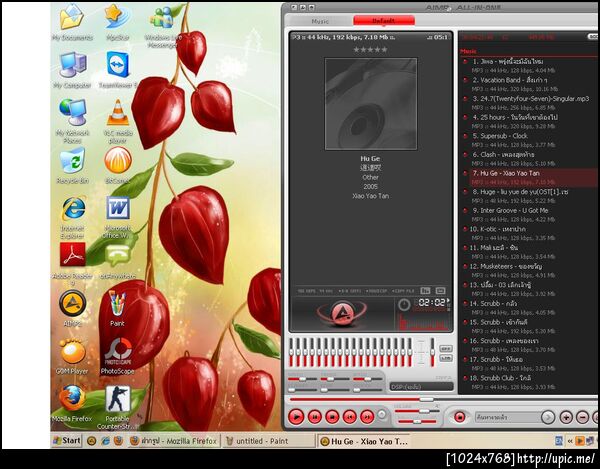Viewport: 600px width, 469px height.
Task: Remove tracks with the minus button
Action: (583, 417)
